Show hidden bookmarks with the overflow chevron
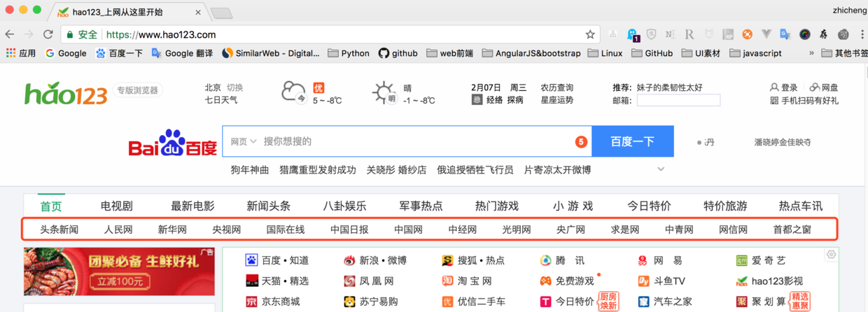868x312 pixels. (811, 53)
